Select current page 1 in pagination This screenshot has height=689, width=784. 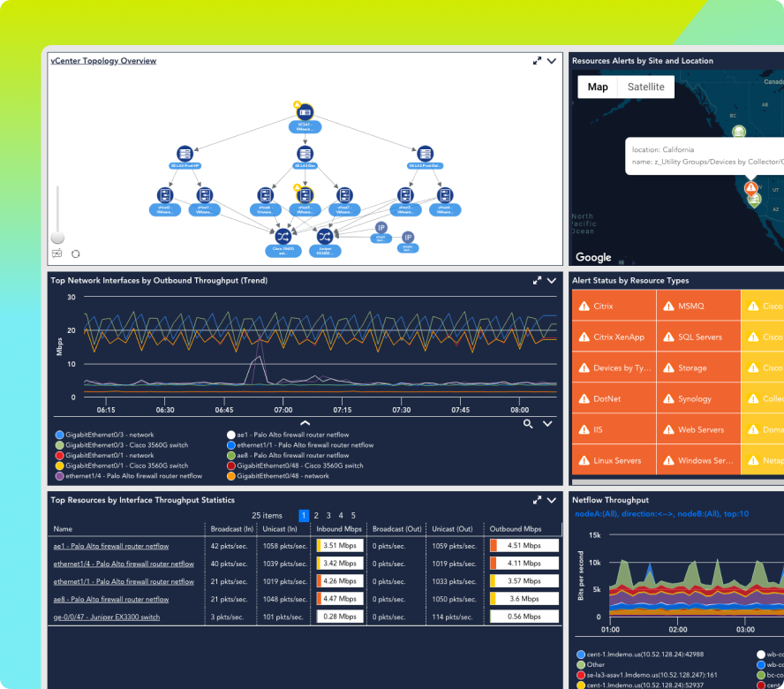click(304, 515)
